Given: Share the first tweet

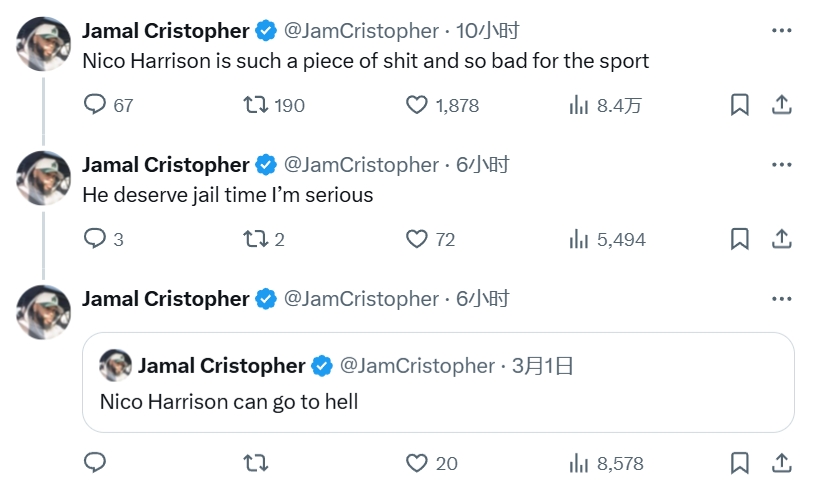Looking at the screenshot, I should 783,105.
